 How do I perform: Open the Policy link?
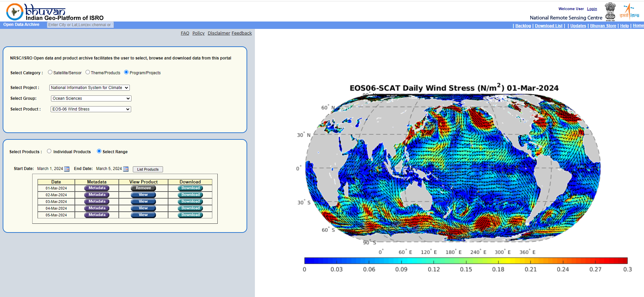tap(198, 33)
